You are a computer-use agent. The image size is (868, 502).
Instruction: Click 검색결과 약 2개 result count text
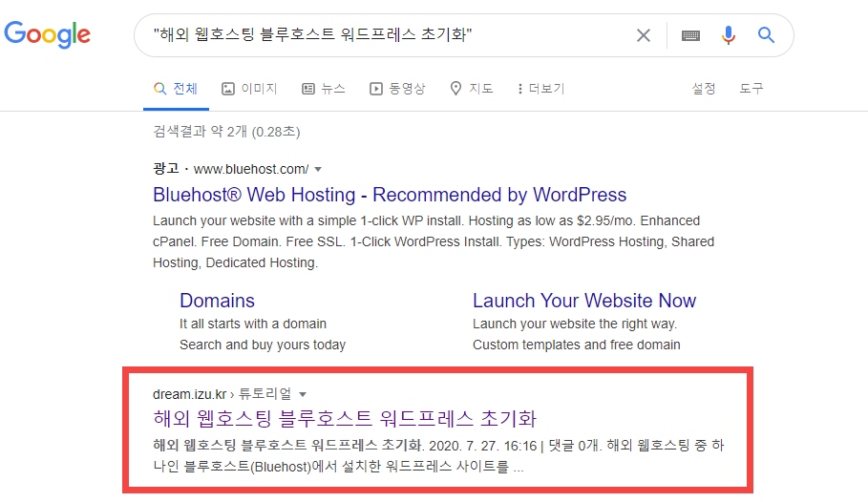tap(226, 132)
